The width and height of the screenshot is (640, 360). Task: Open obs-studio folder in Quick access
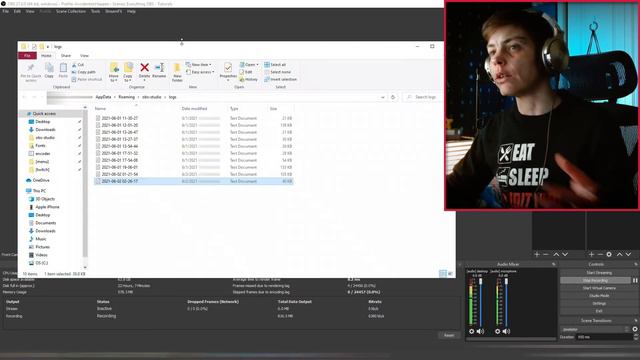[45, 138]
